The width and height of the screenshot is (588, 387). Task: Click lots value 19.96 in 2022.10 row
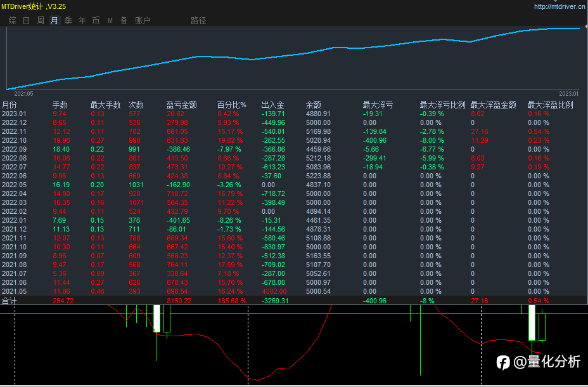pyautogui.click(x=61, y=140)
